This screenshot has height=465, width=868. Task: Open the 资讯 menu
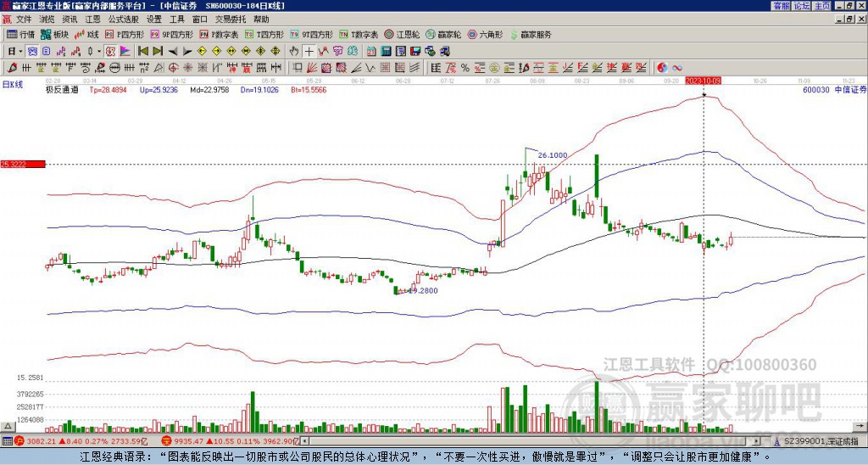[x=70, y=20]
